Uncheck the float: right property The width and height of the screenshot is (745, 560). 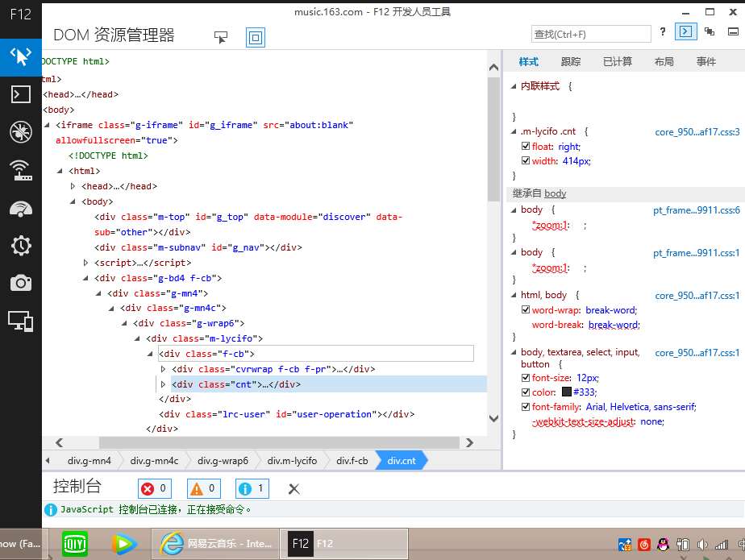[526, 146]
